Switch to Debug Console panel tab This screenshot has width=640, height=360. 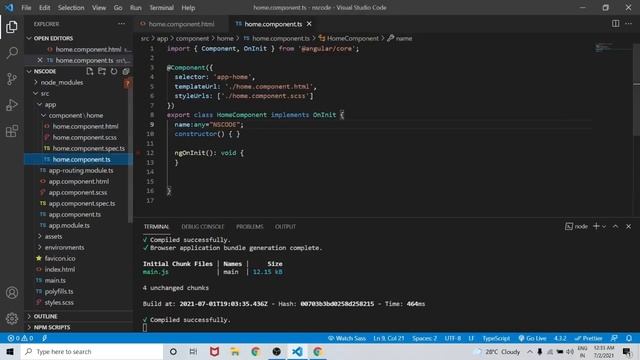pos(202,227)
